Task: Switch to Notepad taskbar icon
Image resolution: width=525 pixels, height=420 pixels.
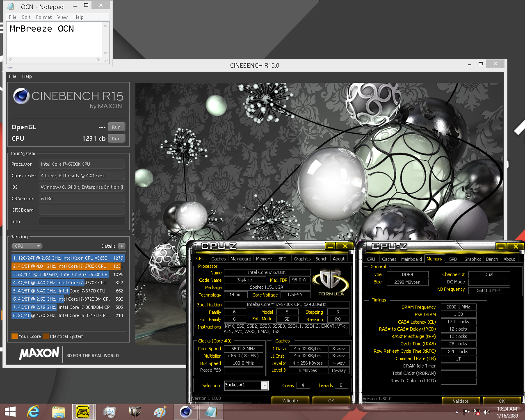Action: pyautogui.click(x=211, y=411)
